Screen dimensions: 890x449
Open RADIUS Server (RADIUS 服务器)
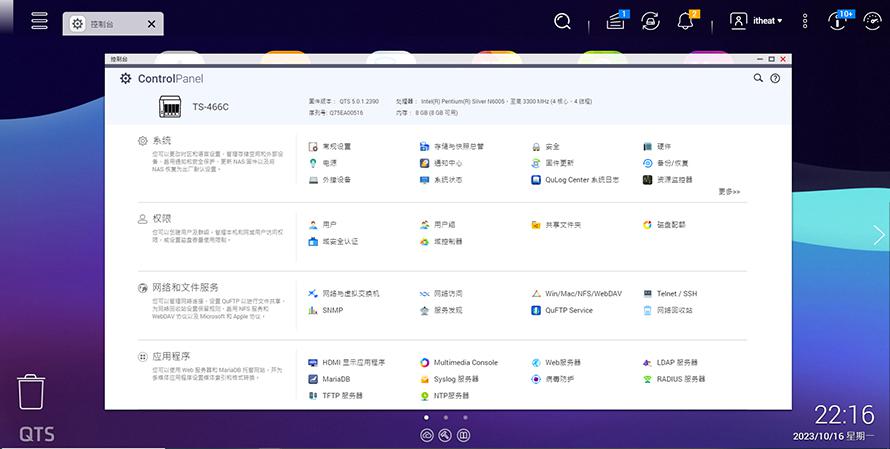coord(674,379)
